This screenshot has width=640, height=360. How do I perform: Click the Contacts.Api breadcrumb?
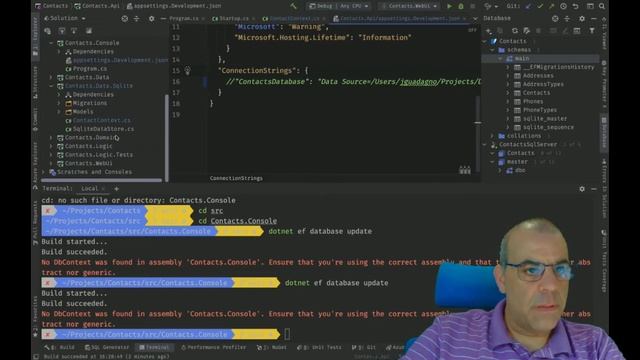click(x=97, y=6)
